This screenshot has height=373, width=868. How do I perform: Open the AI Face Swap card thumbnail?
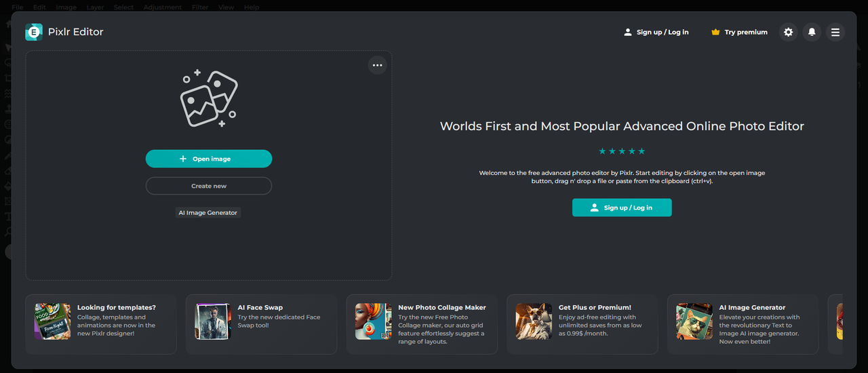click(214, 321)
